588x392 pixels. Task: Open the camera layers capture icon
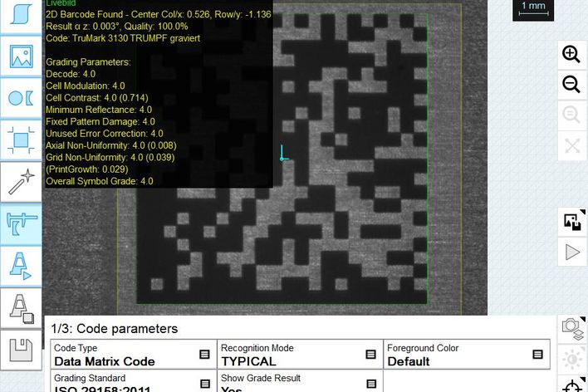[x=571, y=327]
